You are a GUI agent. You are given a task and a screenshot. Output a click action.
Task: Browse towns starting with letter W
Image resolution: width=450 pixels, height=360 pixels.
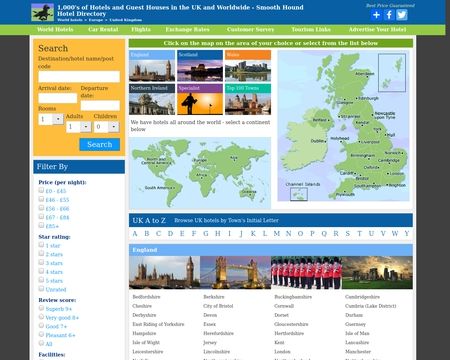(x=395, y=234)
